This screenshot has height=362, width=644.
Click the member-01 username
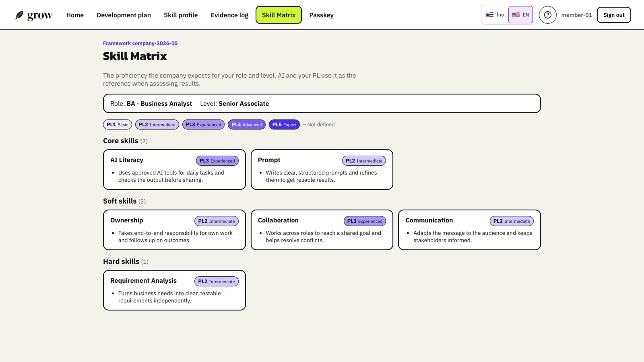(576, 15)
